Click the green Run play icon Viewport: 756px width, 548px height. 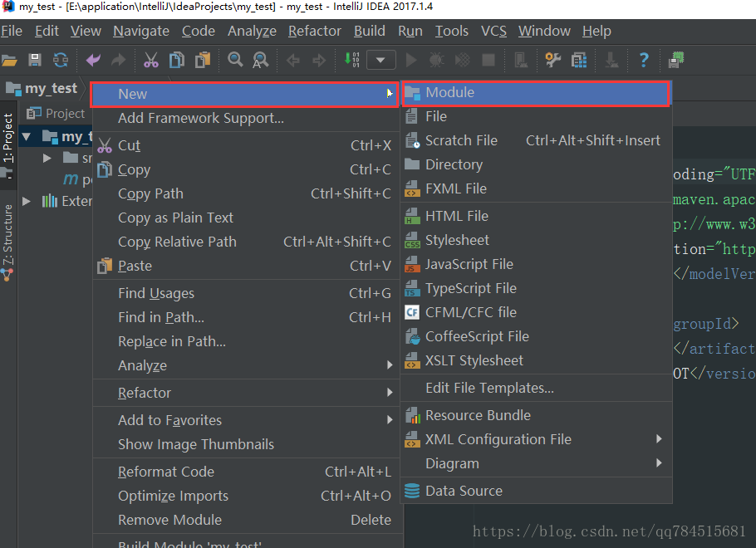coord(411,60)
